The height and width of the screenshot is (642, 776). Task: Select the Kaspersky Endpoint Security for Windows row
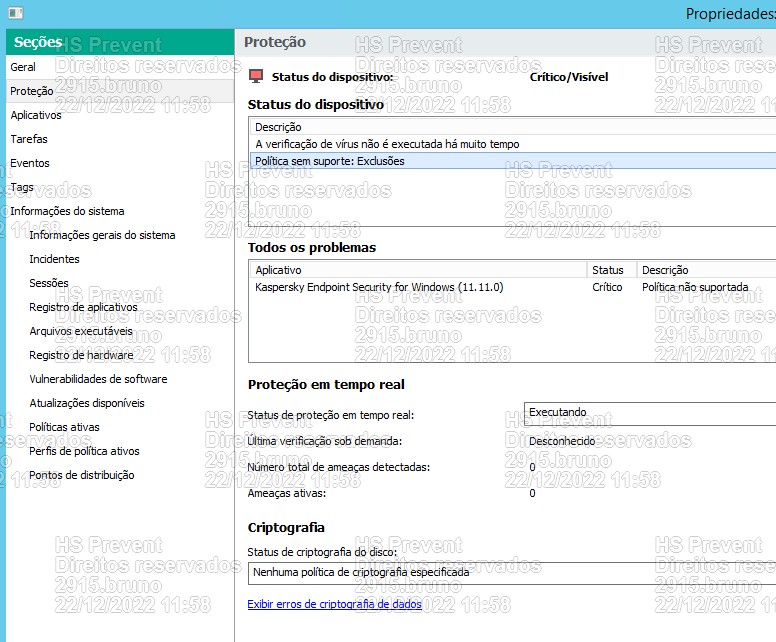380,287
